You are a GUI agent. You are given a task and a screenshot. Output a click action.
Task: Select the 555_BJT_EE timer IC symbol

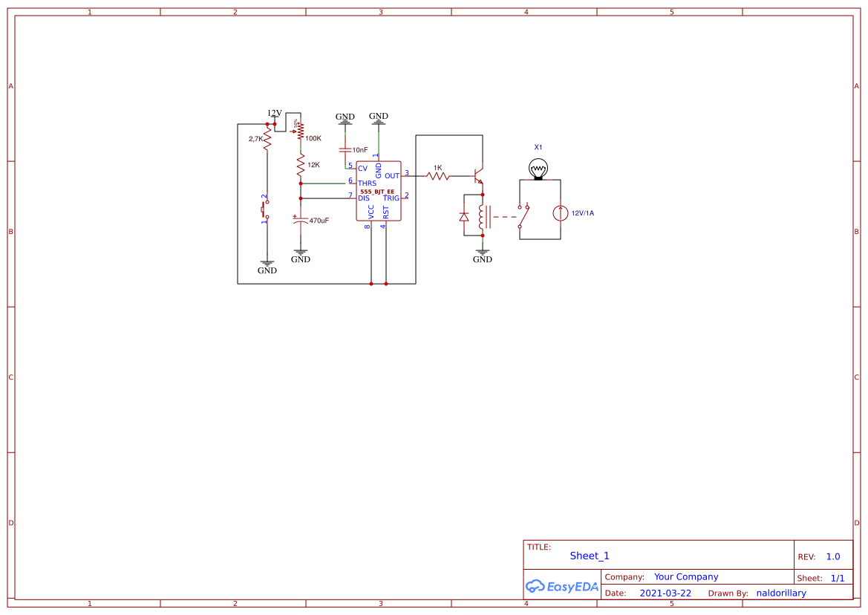point(379,190)
